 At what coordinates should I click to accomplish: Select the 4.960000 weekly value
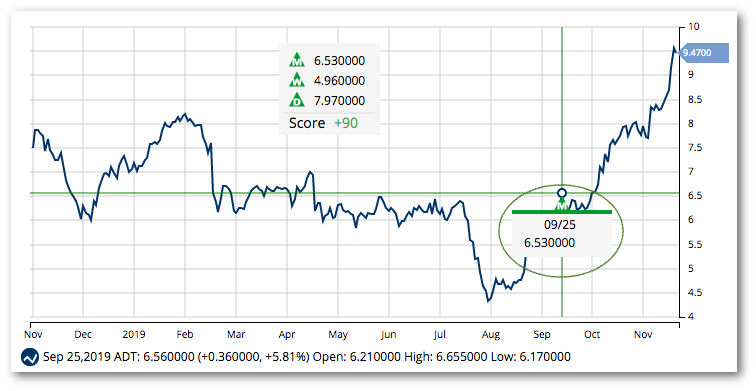pyautogui.click(x=339, y=81)
